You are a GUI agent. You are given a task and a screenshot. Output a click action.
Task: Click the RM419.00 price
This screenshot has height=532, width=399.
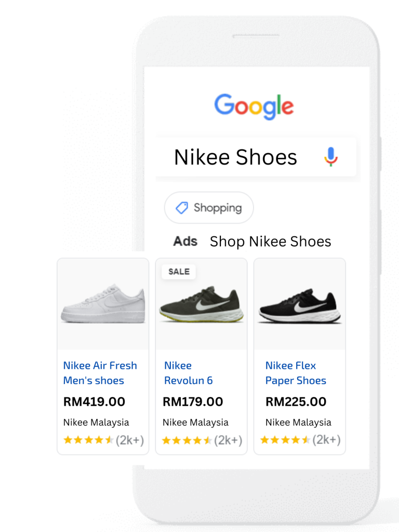tap(94, 402)
